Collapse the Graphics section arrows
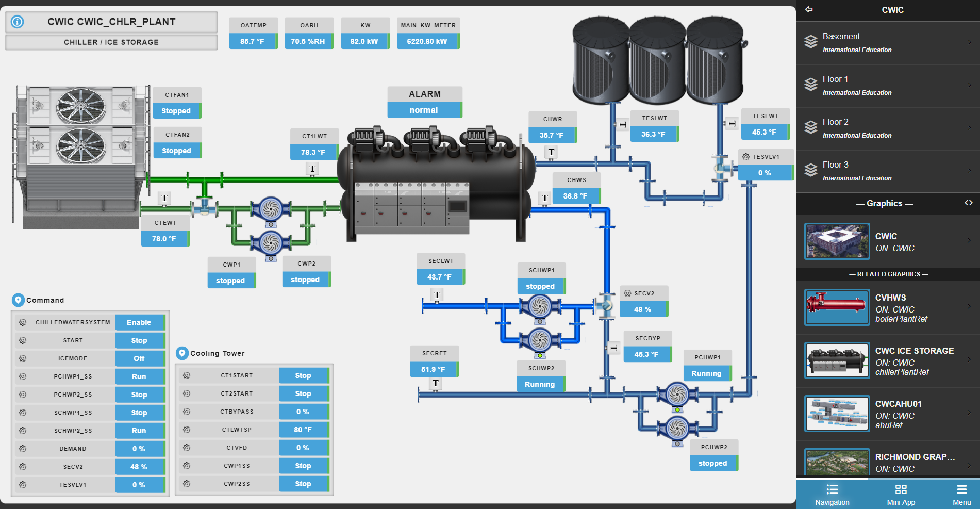980x509 pixels. (969, 203)
